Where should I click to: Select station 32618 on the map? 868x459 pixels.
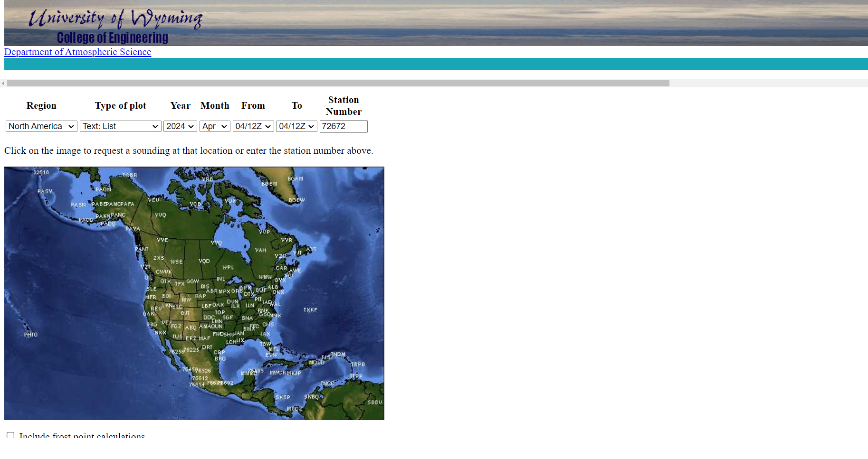(41, 172)
